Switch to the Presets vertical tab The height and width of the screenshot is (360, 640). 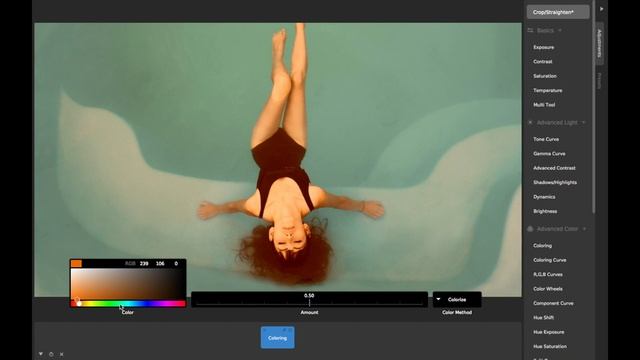click(x=599, y=81)
